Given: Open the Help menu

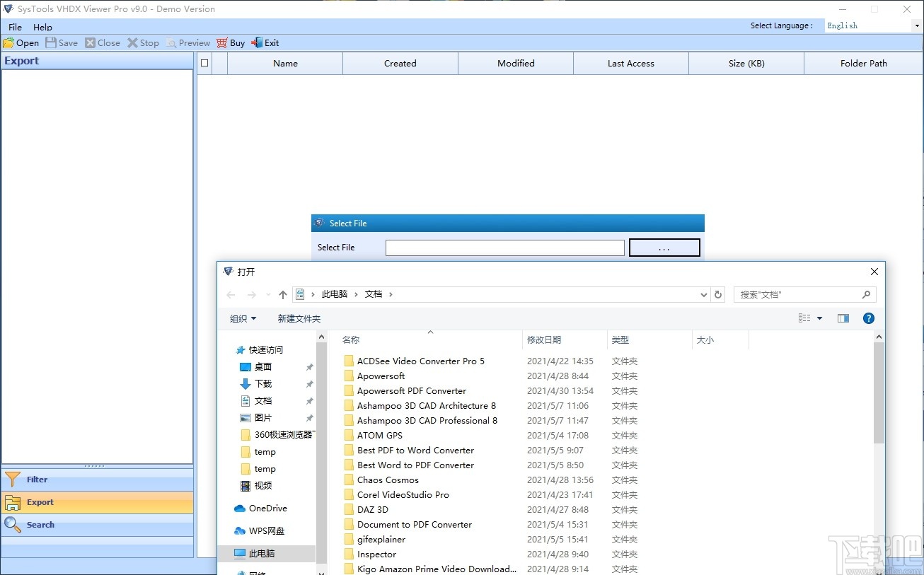Looking at the screenshot, I should [x=42, y=27].
